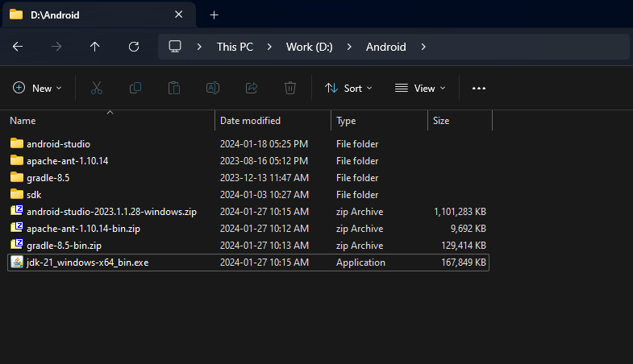Select the android-studio folder
Screen dimensions: 633x364
click(x=58, y=144)
